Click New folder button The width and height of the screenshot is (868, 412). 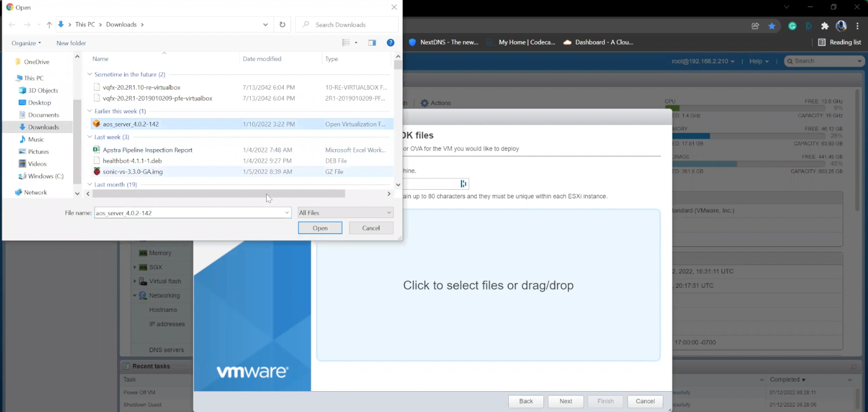pos(71,43)
